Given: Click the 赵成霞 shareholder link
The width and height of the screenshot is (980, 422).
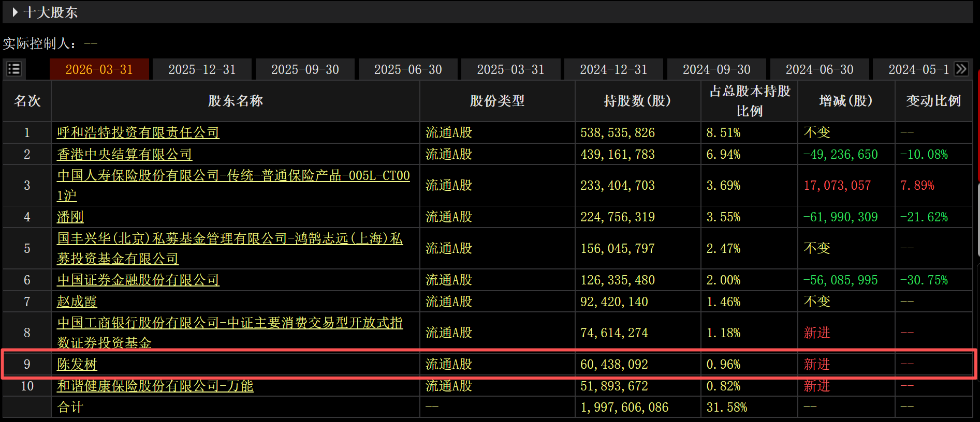Looking at the screenshot, I should click(x=77, y=302).
